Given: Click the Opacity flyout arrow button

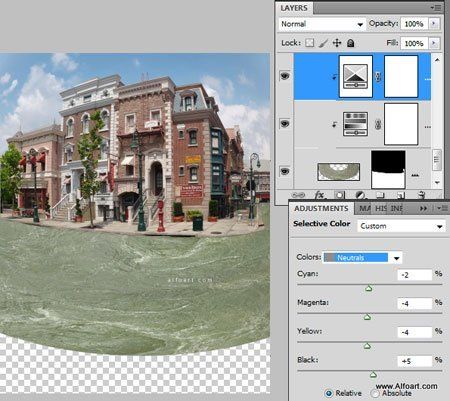Looking at the screenshot, I should coord(434,24).
